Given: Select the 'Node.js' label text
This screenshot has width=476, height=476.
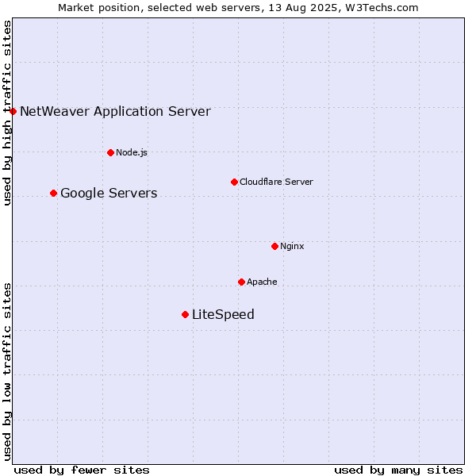Looking at the screenshot, I should coord(132,152).
